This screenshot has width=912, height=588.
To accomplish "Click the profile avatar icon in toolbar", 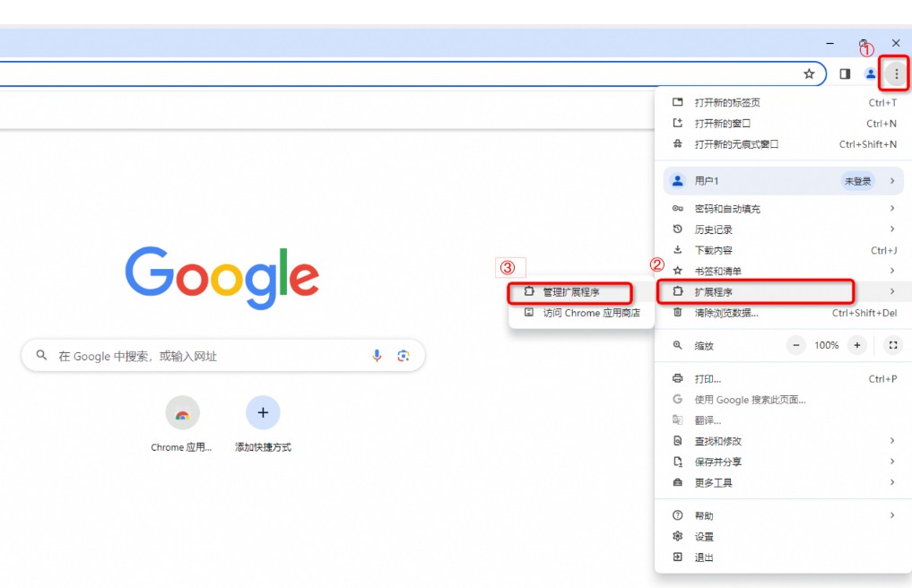I will point(870,73).
